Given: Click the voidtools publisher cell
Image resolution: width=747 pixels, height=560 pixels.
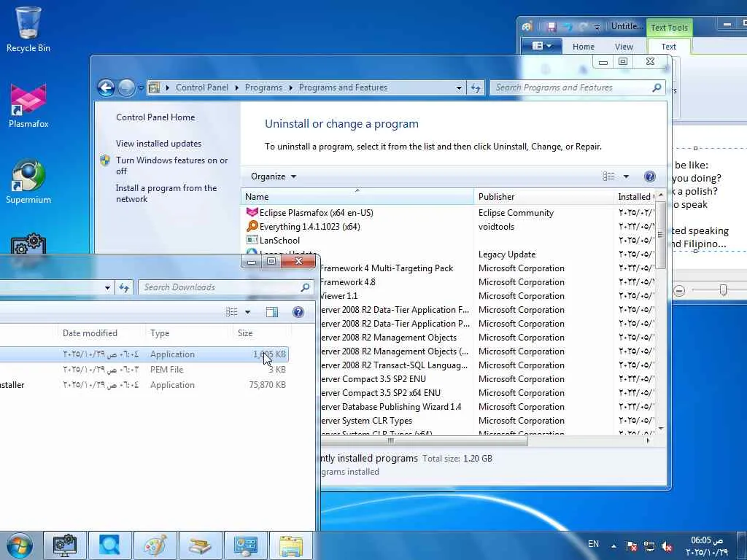Looking at the screenshot, I should click(x=496, y=227).
